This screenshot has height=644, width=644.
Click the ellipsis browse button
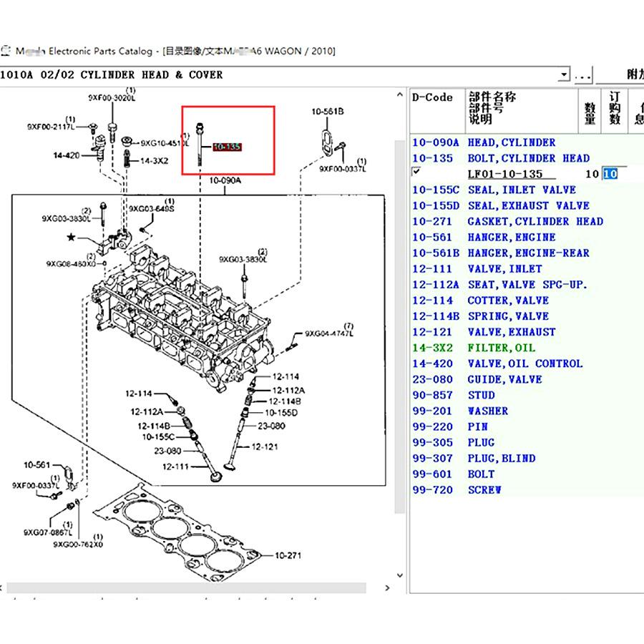click(582, 74)
